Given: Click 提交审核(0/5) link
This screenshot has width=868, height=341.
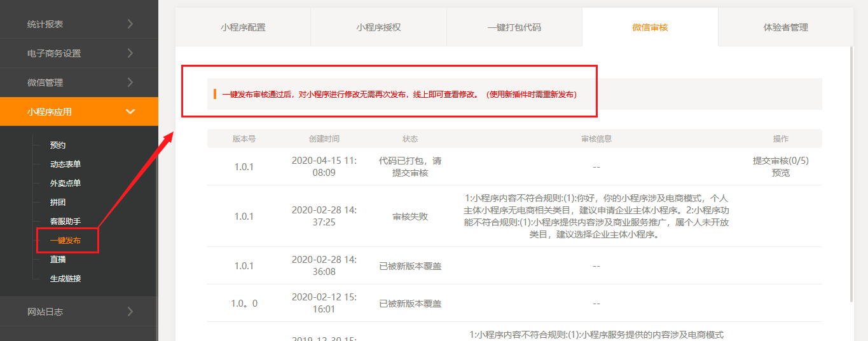Looking at the screenshot, I should [x=780, y=161].
